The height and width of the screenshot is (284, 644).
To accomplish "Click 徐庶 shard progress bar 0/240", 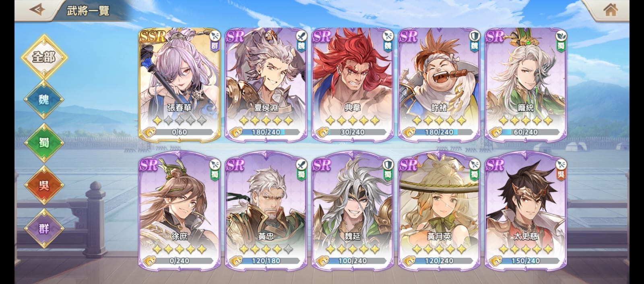I will [x=180, y=261].
